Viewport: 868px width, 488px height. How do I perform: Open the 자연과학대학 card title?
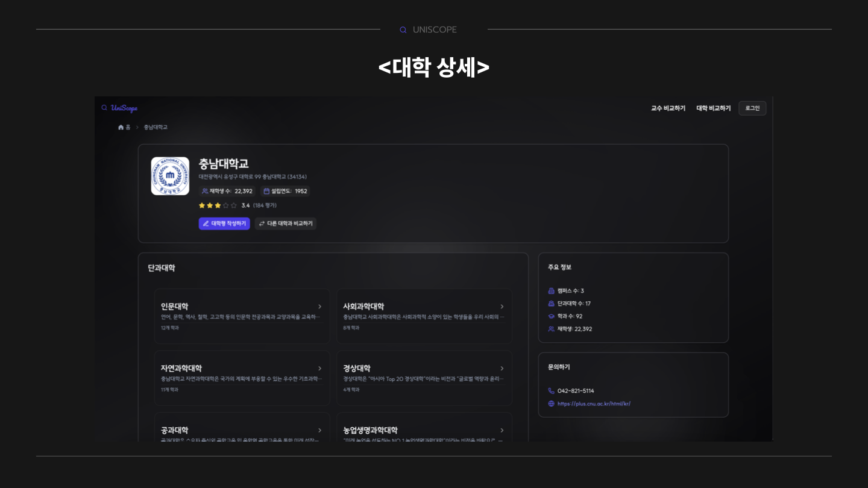click(x=181, y=369)
